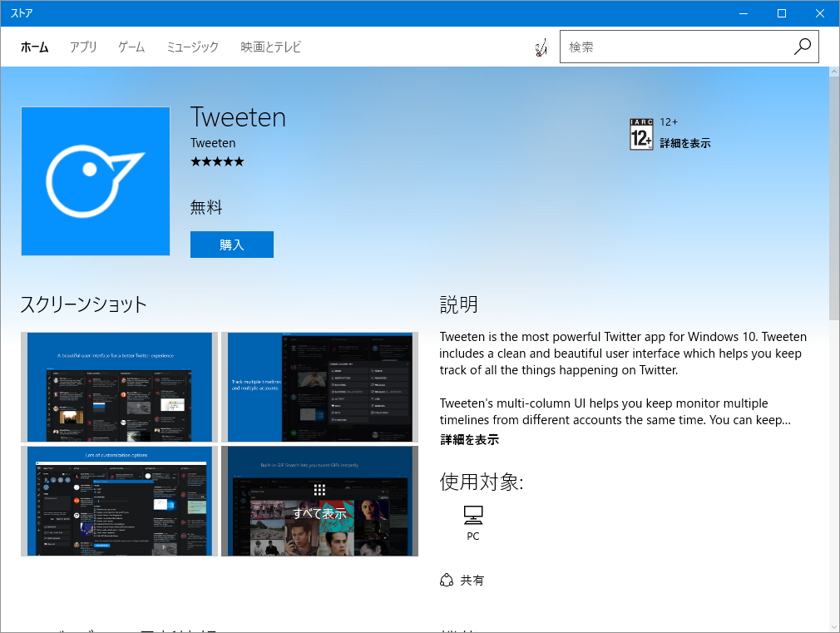This screenshot has width=840, height=633.
Task: Click the magnifying glass search icon
Action: click(x=802, y=47)
